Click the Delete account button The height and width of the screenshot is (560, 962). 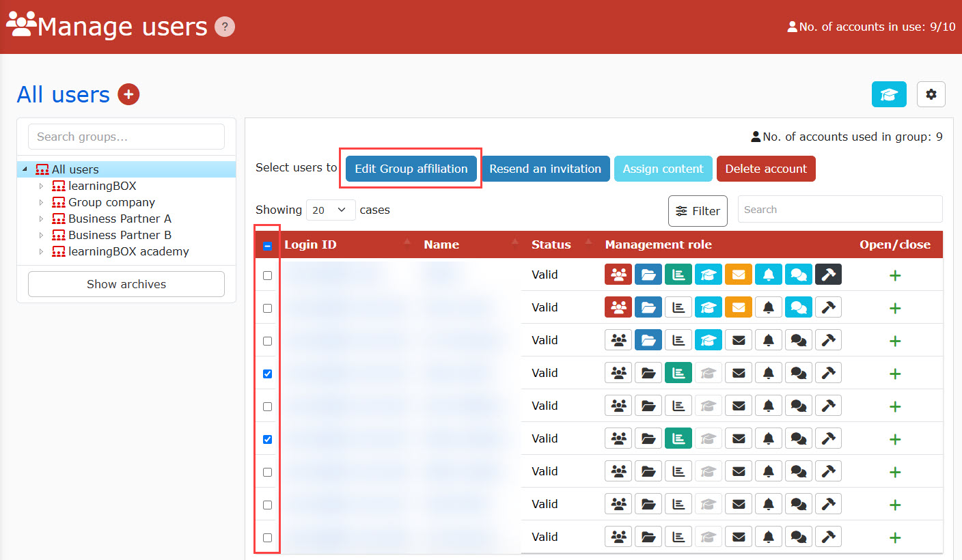coord(765,169)
